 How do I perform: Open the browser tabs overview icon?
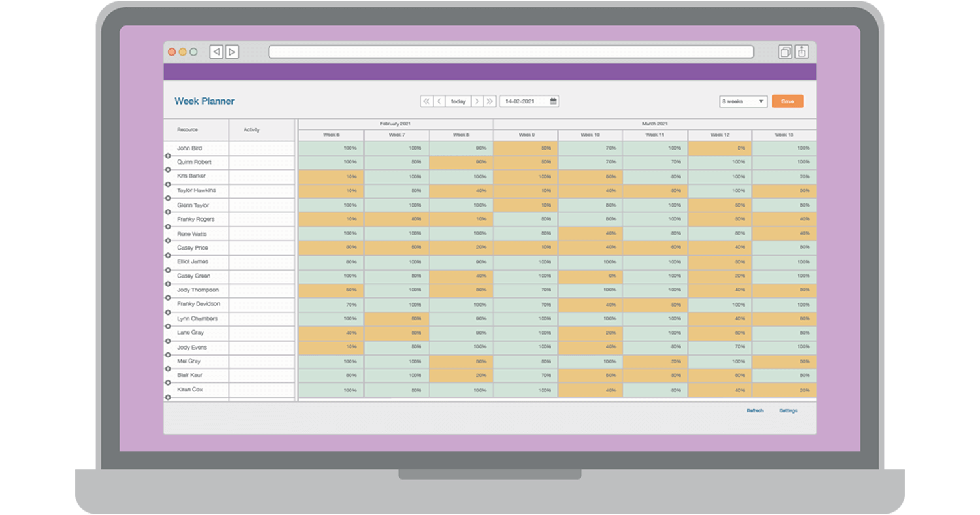(x=785, y=52)
